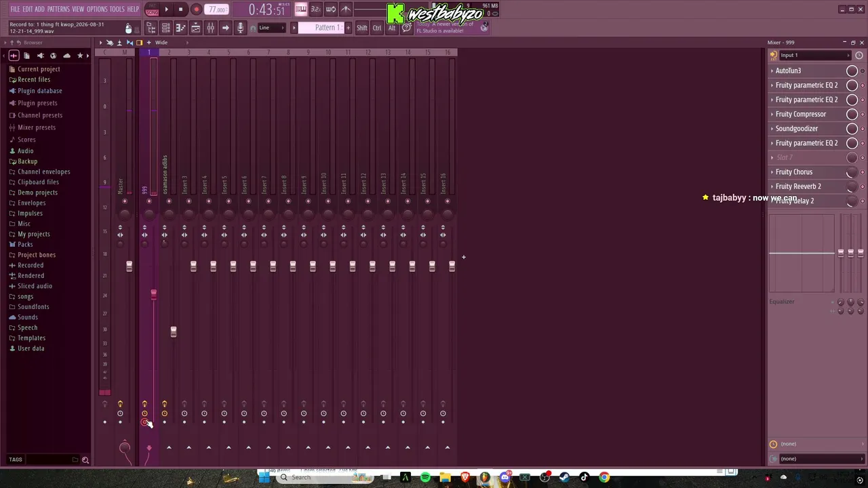Expand the Fruity Chorus slot arrow
The image size is (868, 488).
772,172
